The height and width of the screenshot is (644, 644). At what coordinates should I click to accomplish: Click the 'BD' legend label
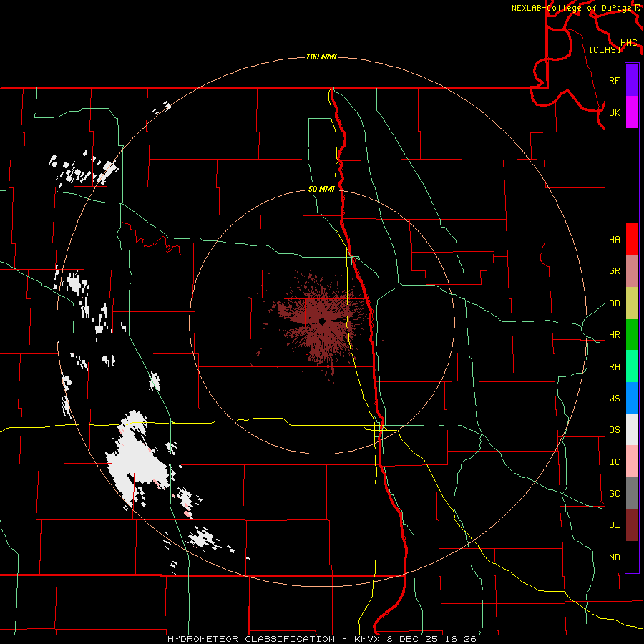[x=614, y=303]
